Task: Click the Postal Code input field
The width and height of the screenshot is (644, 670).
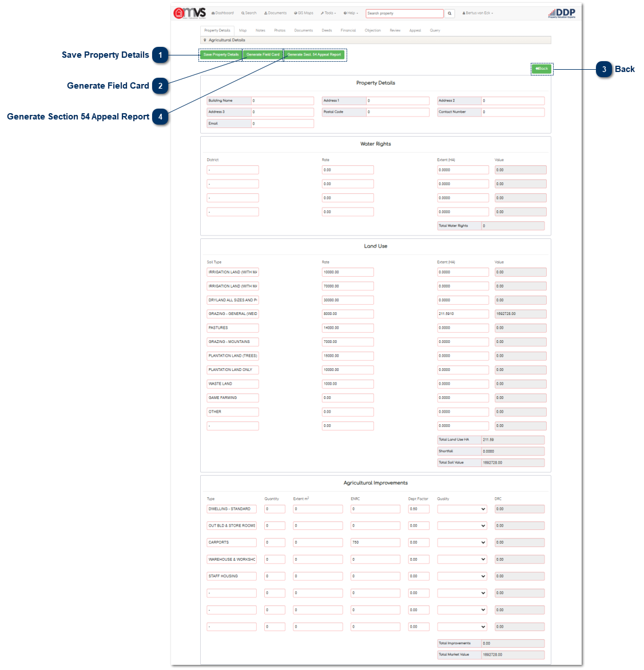Action: tap(397, 112)
